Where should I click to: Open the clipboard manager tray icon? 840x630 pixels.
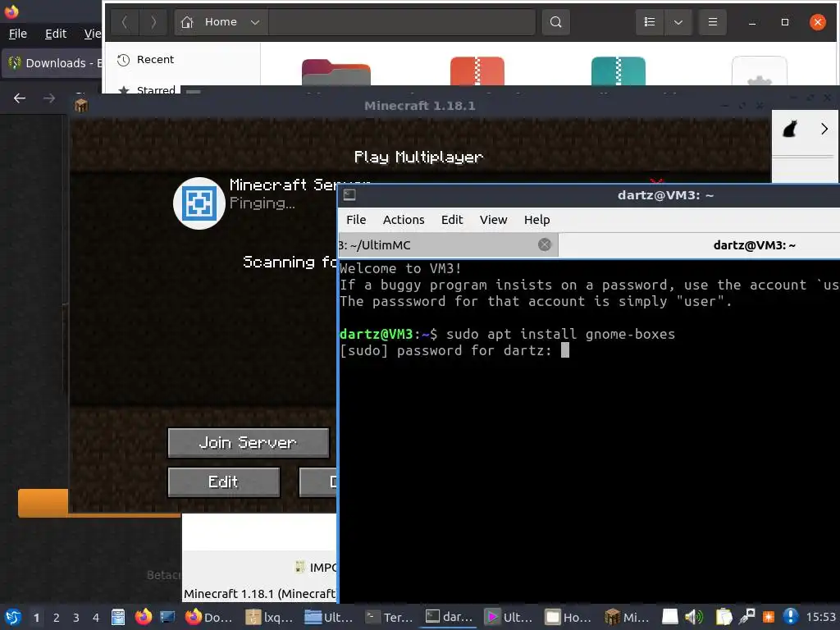(x=724, y=617)
